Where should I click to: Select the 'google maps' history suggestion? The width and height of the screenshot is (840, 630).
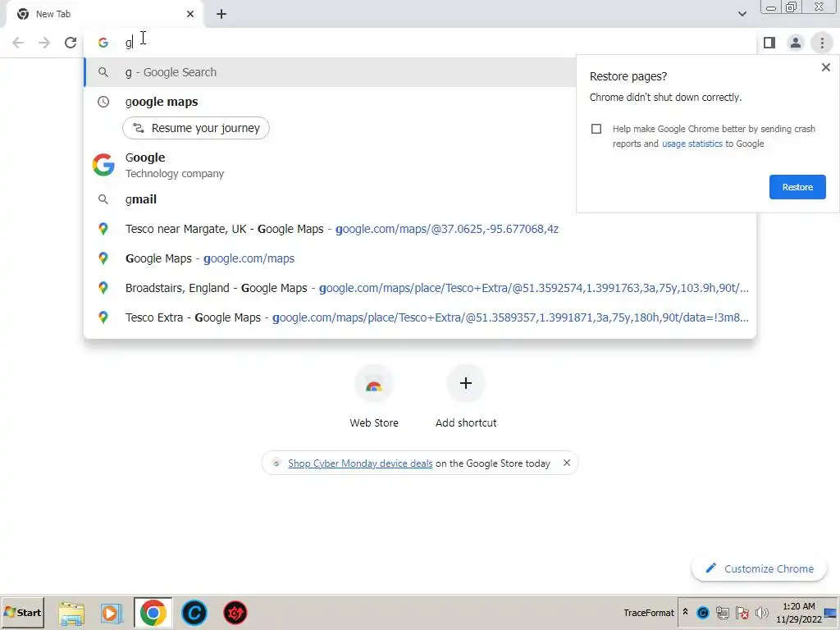[331, 102]
